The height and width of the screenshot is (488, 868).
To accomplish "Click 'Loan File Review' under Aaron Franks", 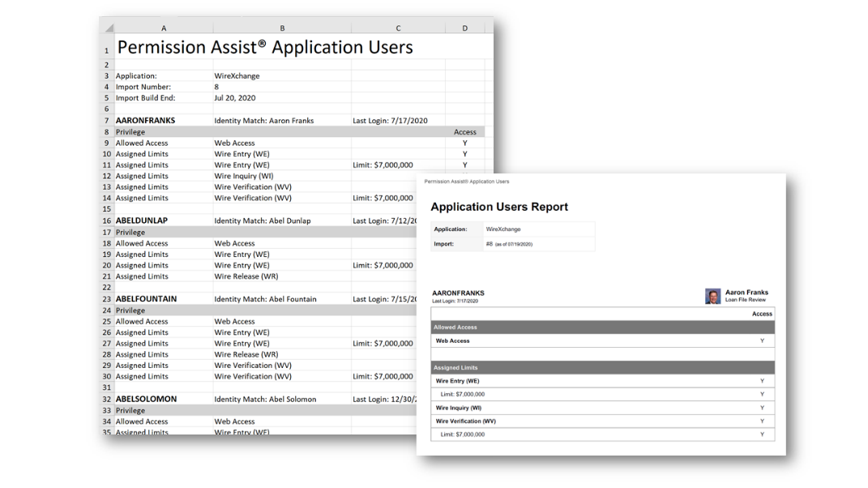I will pos(745,300).
